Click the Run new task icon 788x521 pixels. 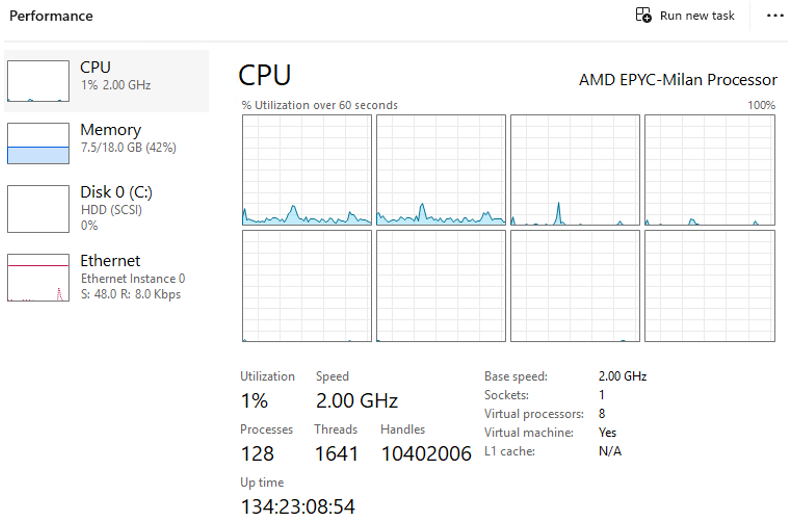click(x=644, y=15)
